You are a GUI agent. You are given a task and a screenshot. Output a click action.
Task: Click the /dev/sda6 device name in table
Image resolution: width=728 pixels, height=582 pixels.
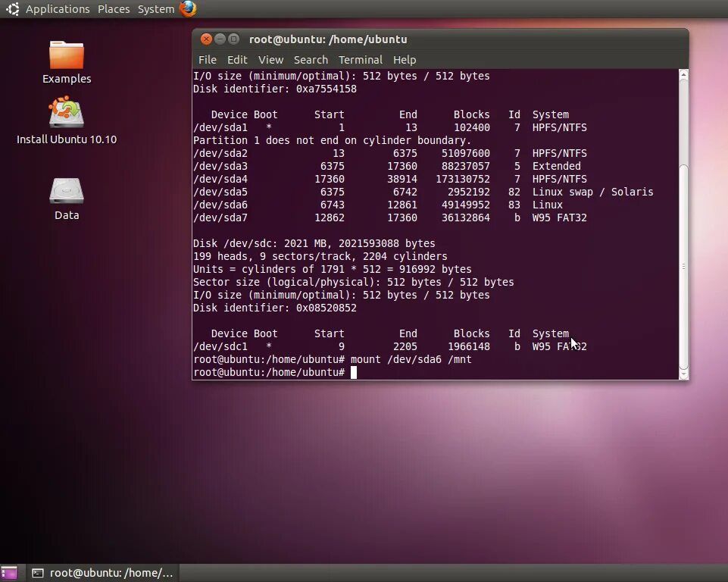pos(220,205)
